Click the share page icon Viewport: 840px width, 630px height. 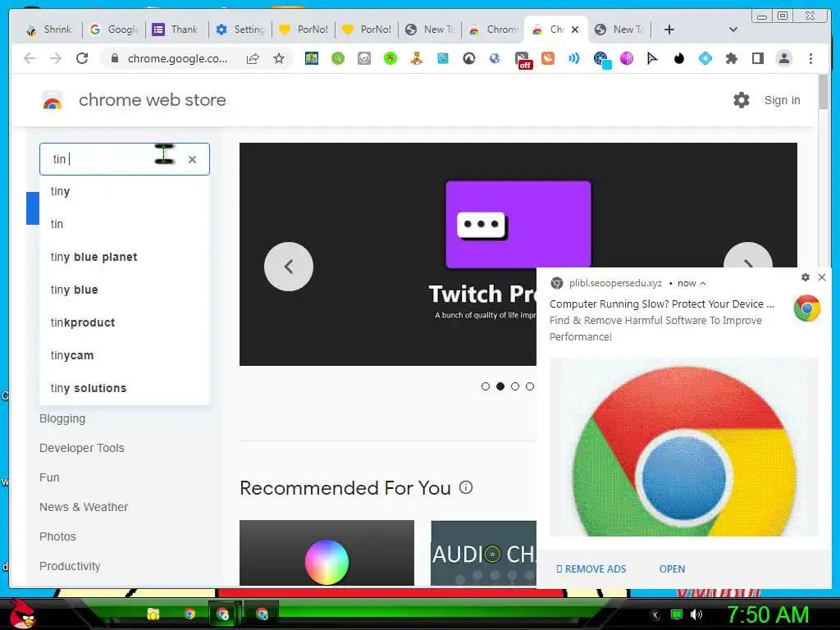pyautogui.click(x=253, y=58)
